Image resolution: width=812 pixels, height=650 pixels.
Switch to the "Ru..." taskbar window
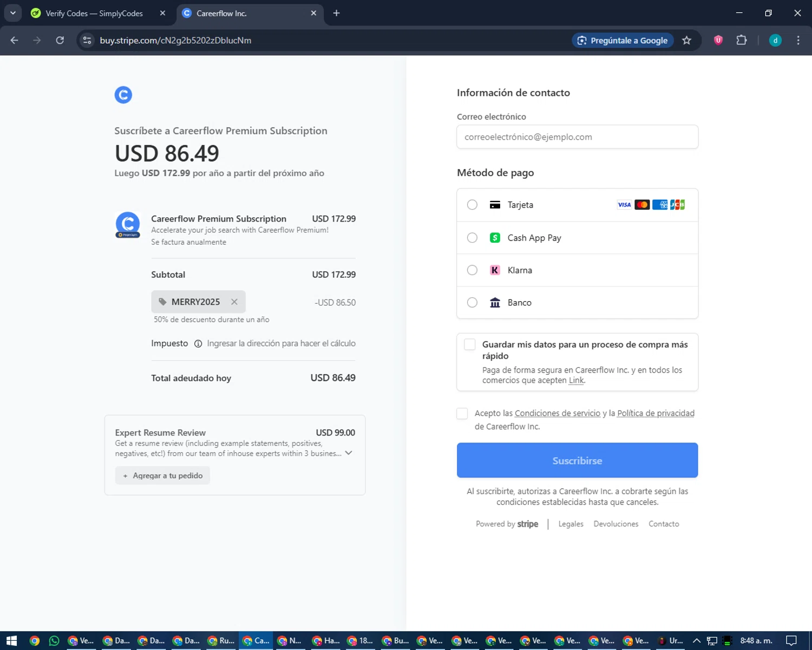221,641
